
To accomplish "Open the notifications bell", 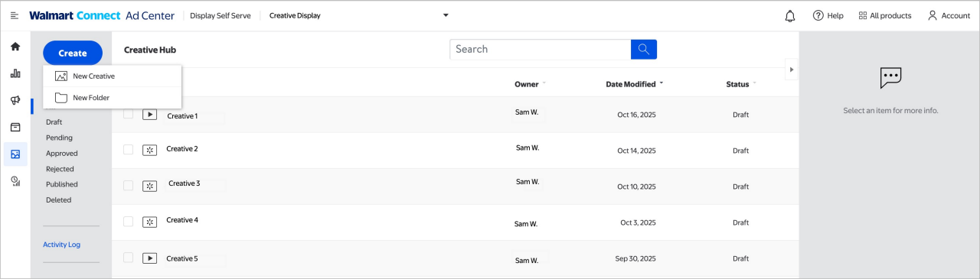I will point(790,15).
